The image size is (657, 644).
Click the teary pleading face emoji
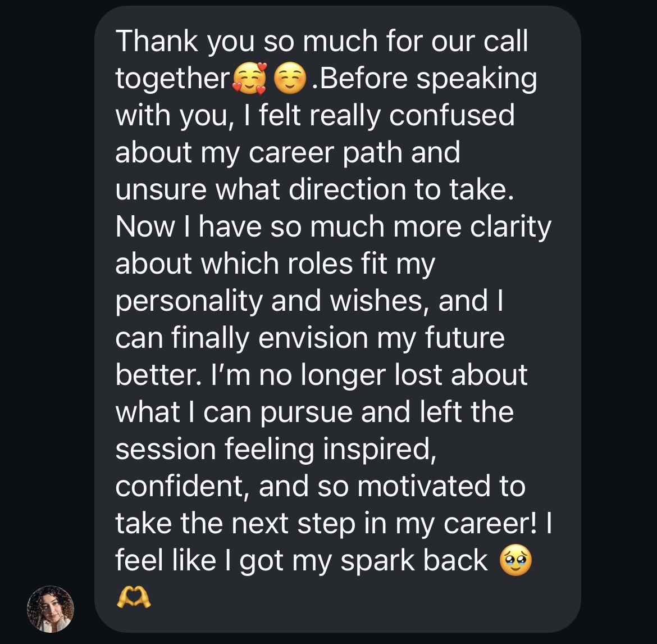pyautogui.click(x=515, y=561)
